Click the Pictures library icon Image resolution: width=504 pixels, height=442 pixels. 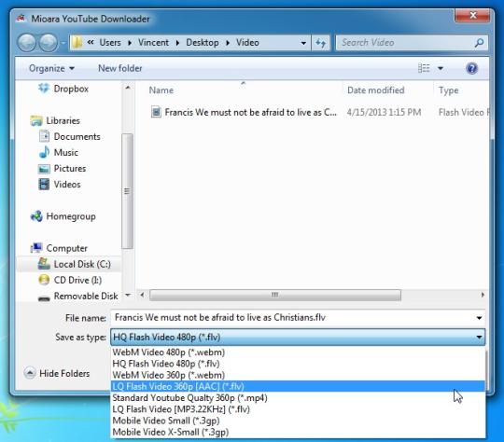coord(44,169)
